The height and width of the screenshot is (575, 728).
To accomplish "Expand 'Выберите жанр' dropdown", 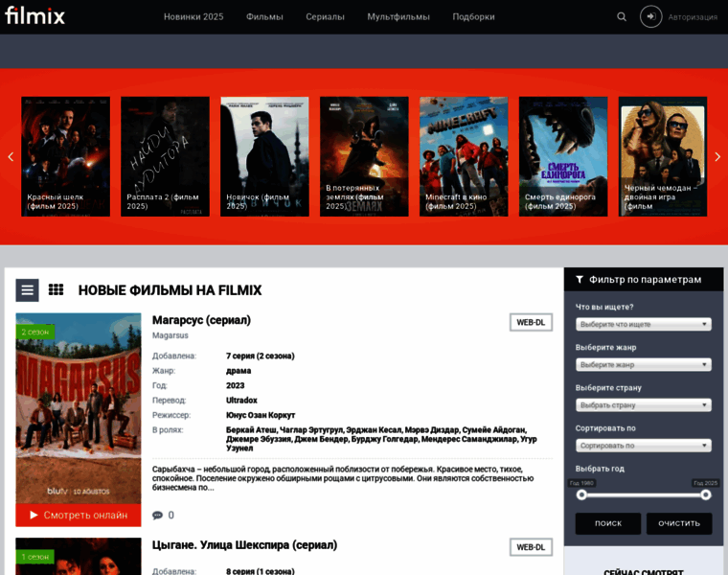I will point(644,364).
